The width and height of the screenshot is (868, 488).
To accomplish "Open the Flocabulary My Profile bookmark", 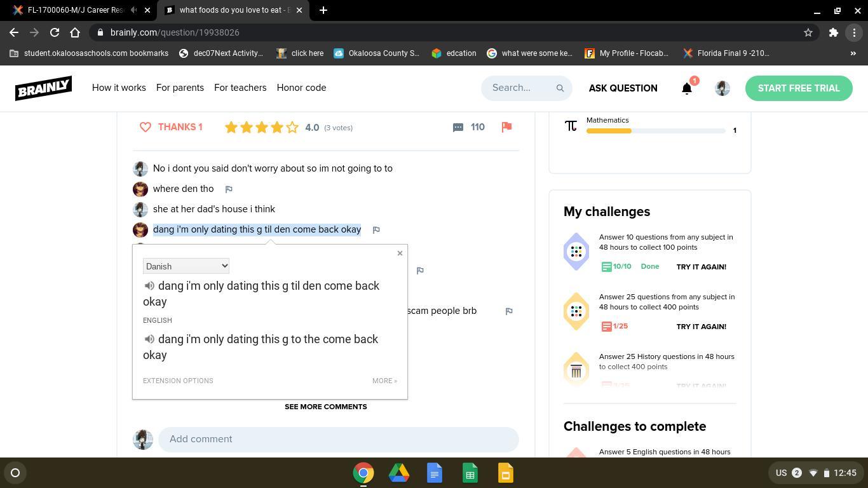I will click(627, 53).
